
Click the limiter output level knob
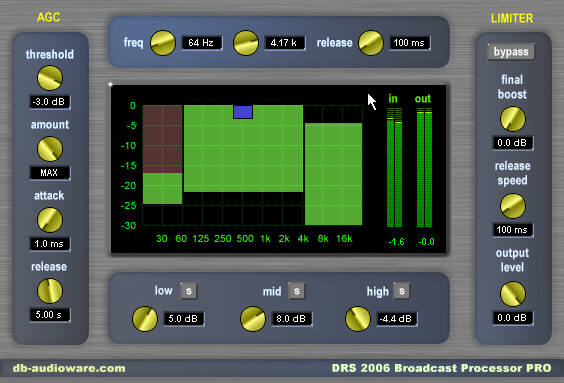pyautogui.click(x=513, y=294)
